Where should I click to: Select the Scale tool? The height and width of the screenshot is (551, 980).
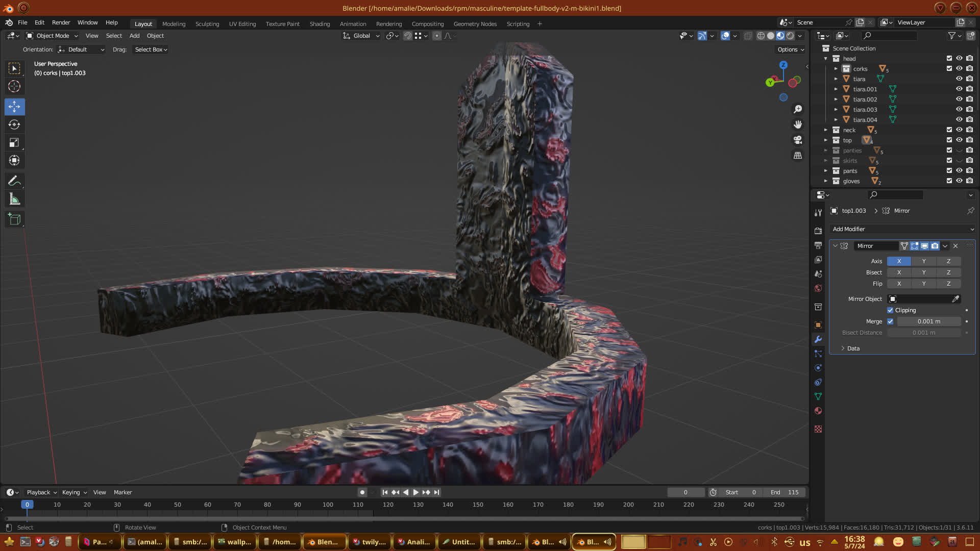point(14,143)
